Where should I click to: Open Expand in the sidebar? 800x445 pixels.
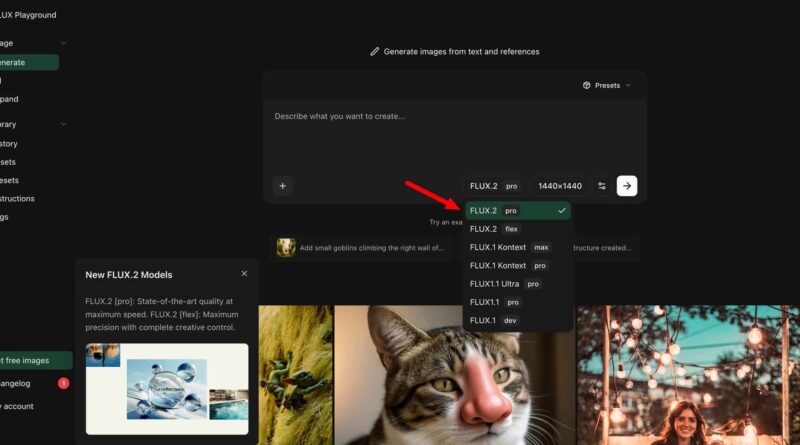click(x=10, y=99)
